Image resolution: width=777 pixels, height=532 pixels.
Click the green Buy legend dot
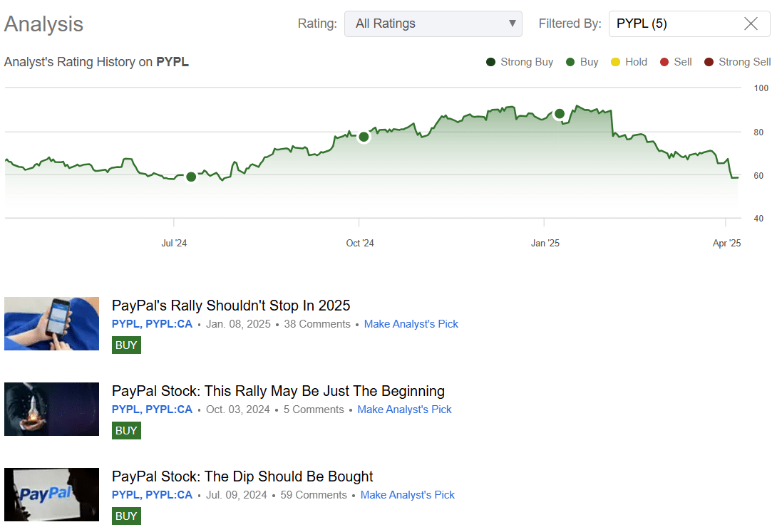coord(569,62)
